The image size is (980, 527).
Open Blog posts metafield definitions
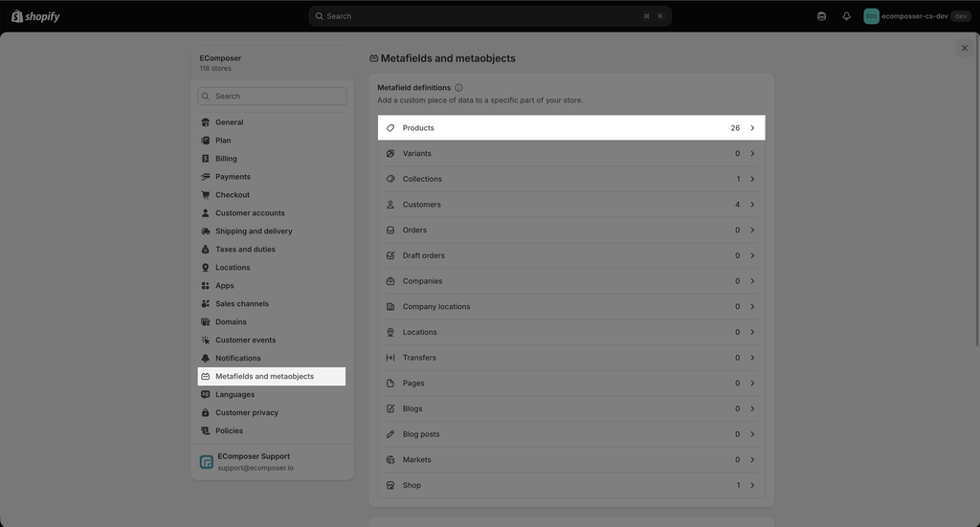571,434
